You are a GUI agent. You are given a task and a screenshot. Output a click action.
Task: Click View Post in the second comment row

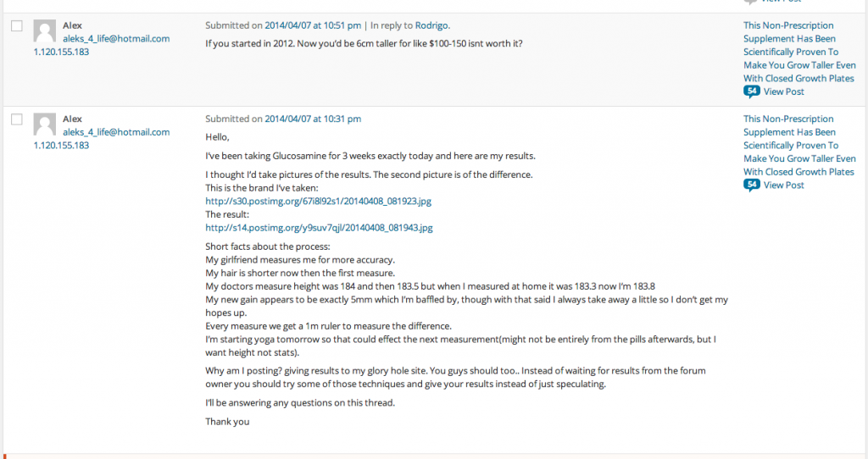click(784, 185)
